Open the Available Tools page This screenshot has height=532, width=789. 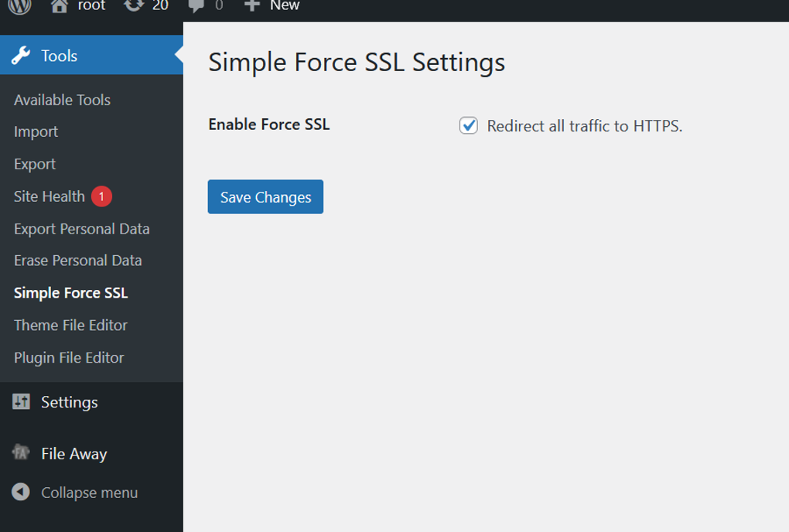click(62, 100)
